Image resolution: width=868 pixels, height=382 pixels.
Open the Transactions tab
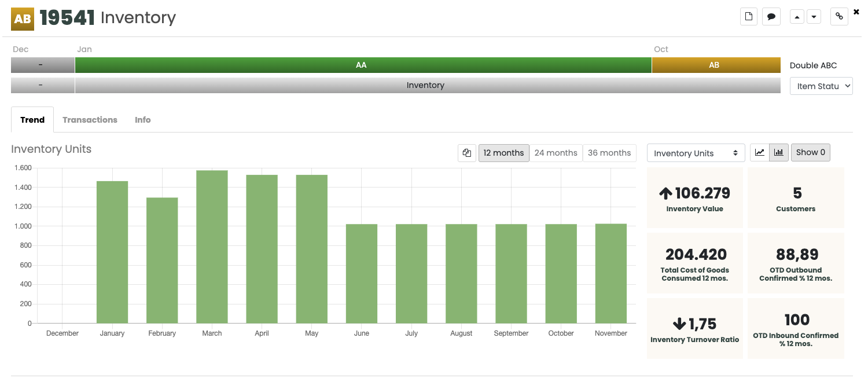pyautogui.click(x=90, y=120)
